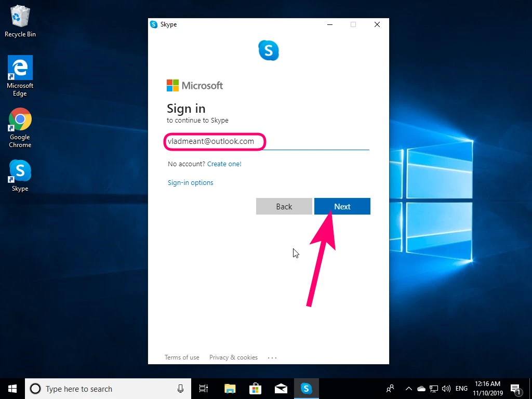Click the Cortana circle icon in the taskbar
This screenshot has width=532, height=399.
click(x=35, y=389)
